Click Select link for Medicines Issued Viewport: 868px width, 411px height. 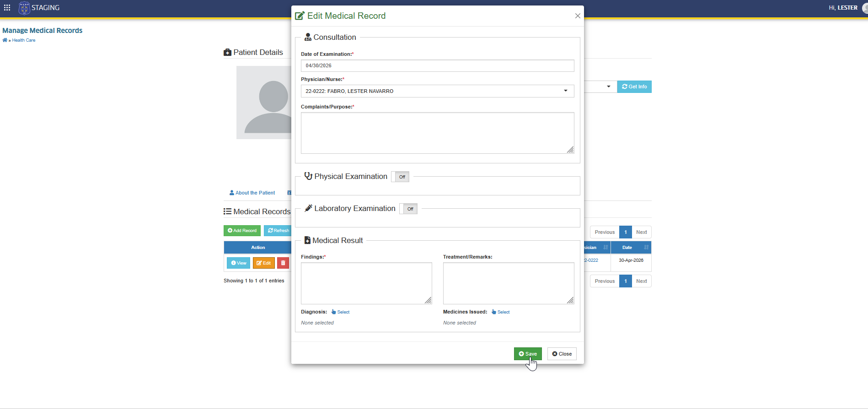[x=500, y=312]
